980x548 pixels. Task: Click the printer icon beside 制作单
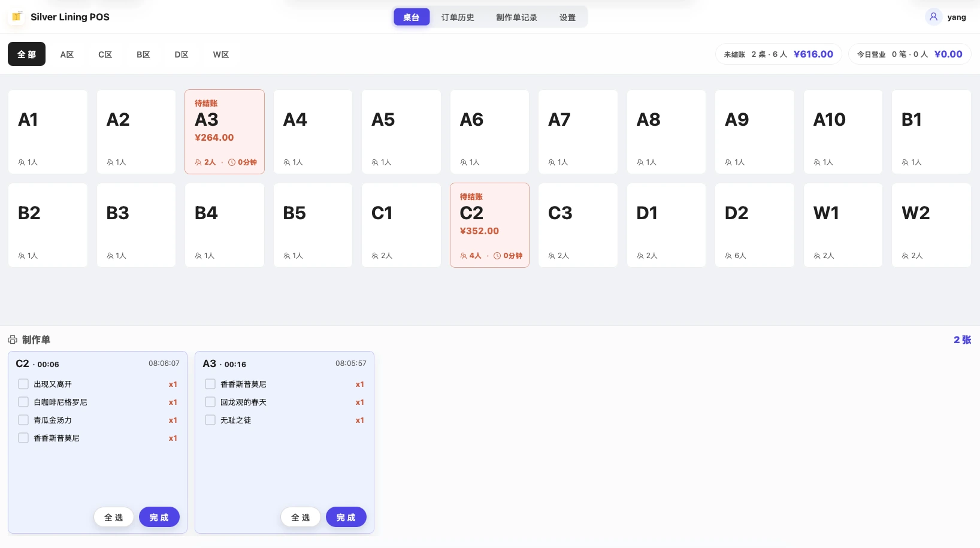pyautogui.click(x=13, y=340)
